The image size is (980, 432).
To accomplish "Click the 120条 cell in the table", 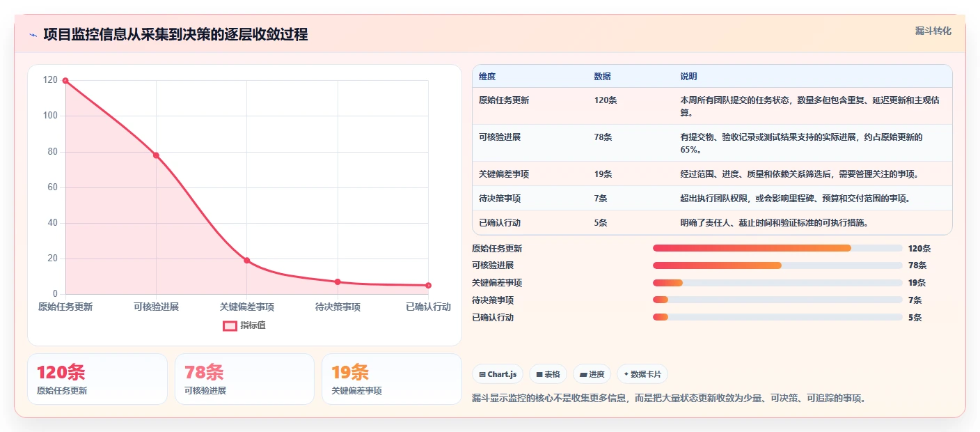I will pos(606,100).
